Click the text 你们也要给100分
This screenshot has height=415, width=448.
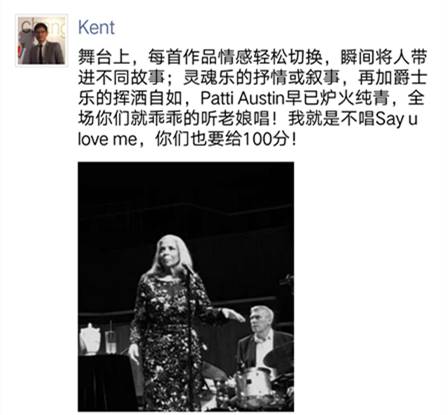[x=221, y=139]
